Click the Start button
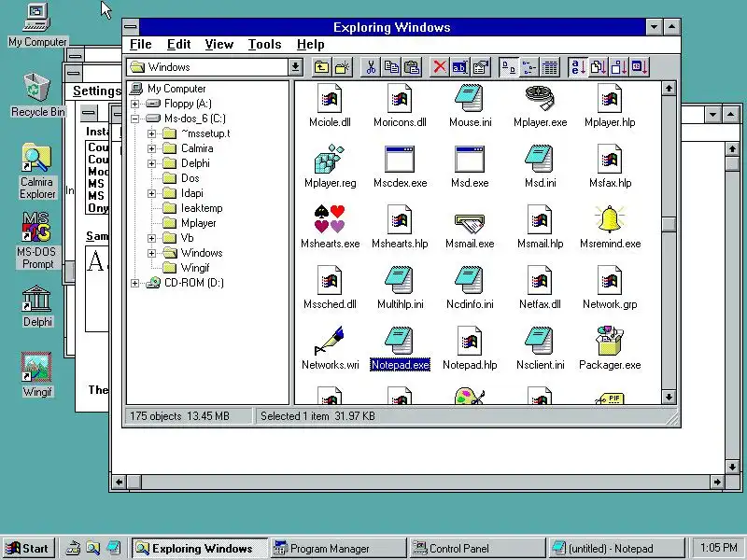This screenshot has height=560, width=747. 28,548
